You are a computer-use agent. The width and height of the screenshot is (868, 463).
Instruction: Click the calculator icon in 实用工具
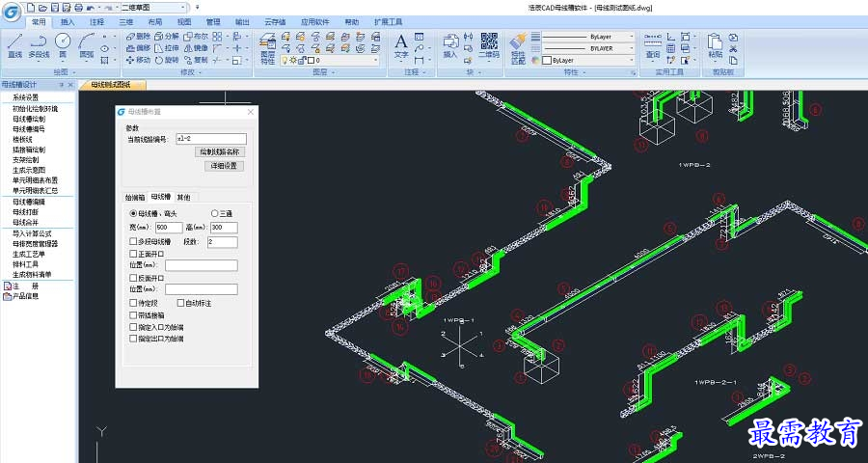(x=670, y=49)
